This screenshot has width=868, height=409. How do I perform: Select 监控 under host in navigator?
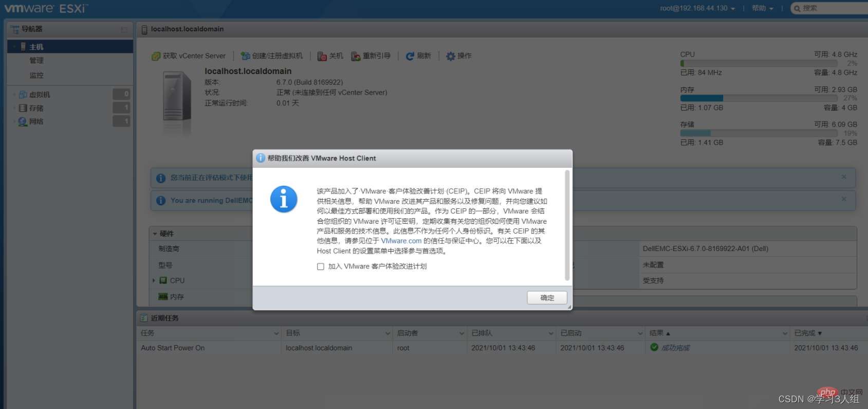click(36, 75)
